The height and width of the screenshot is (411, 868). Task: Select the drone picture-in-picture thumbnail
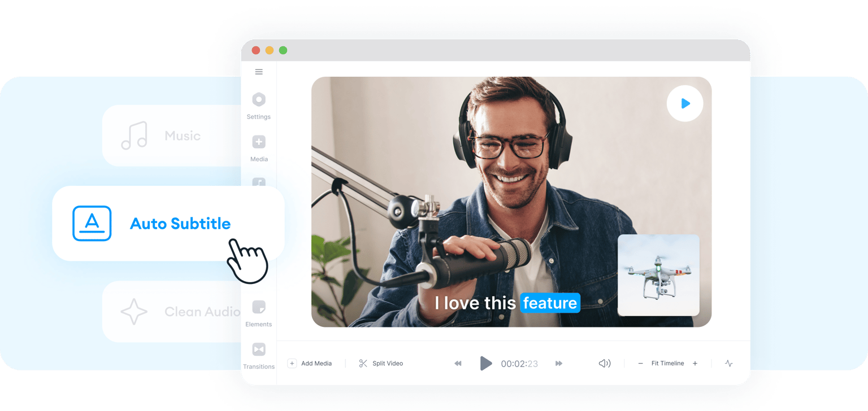click(658, 275)
